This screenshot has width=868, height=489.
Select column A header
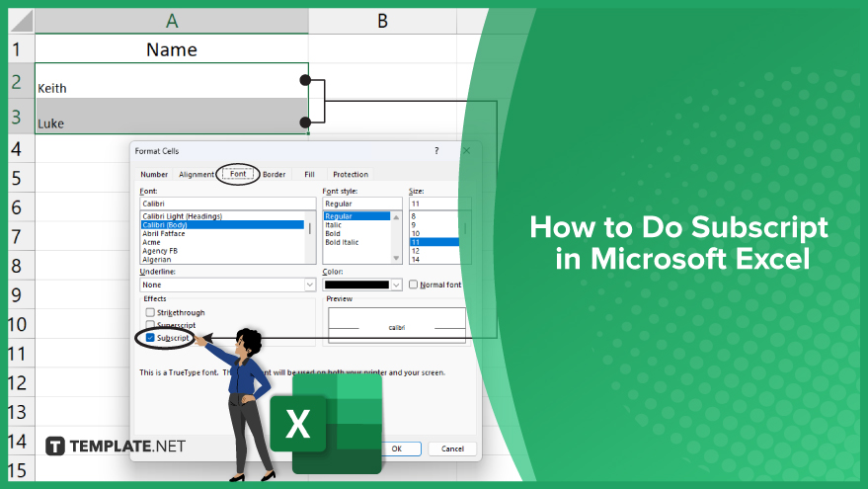point(172,21)
